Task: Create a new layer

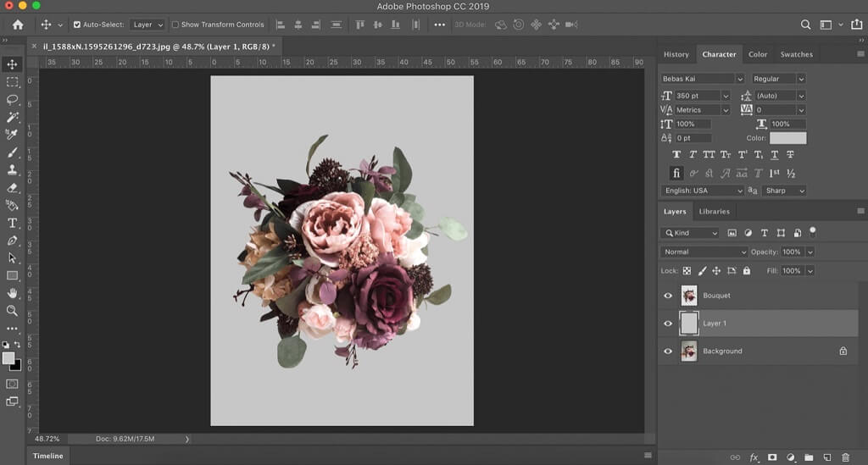Action: pos(827,457)
